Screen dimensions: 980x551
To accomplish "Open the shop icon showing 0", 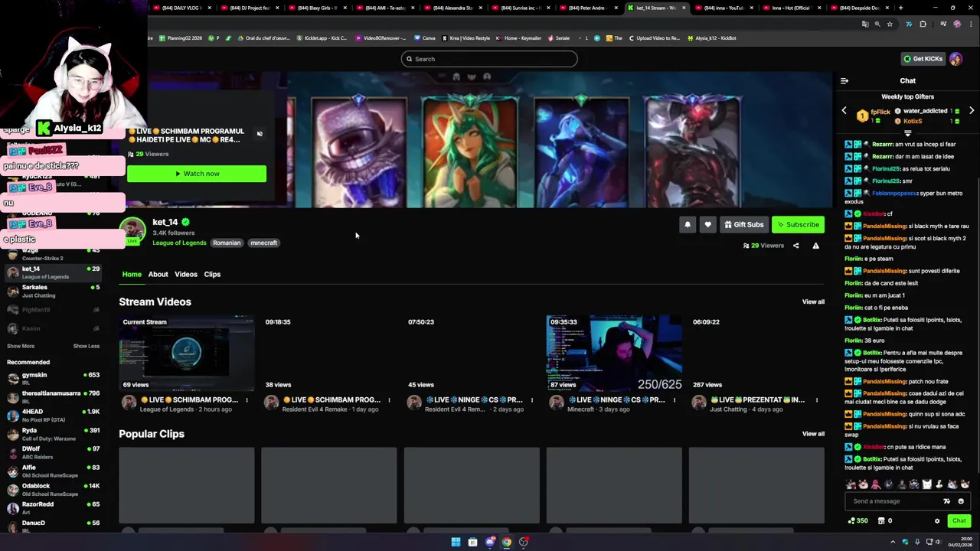I will [884, 521].
